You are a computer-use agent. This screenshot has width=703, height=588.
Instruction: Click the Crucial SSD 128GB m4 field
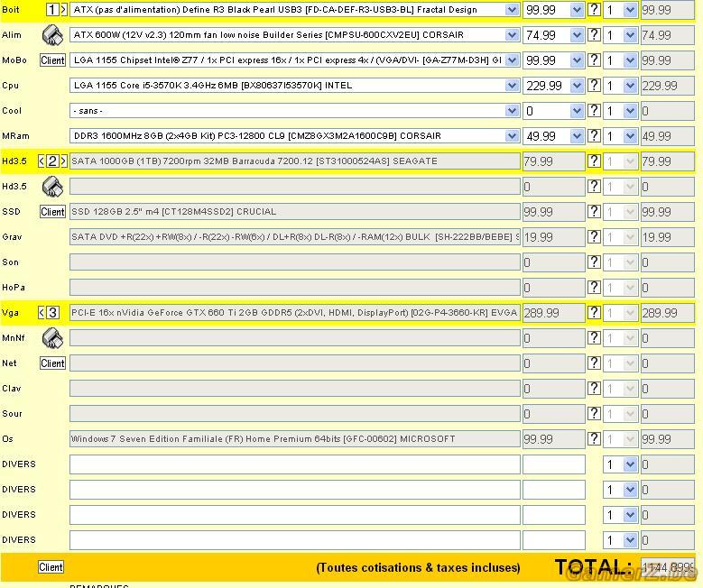click(x=294, y=212)
